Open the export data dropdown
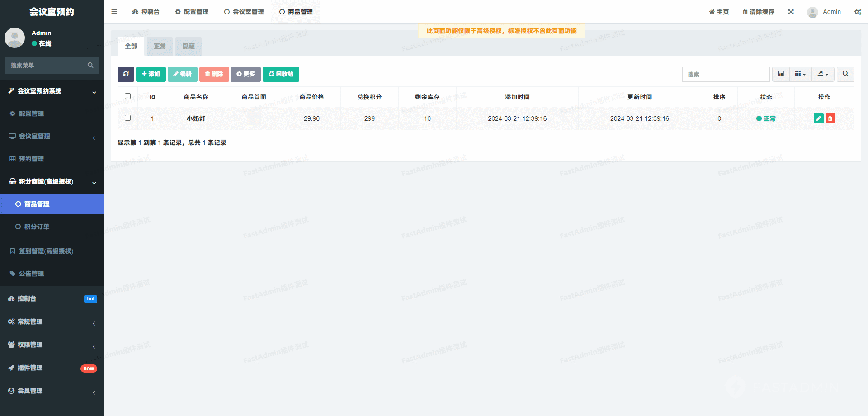The height and width of the screenshot is (416, 868). click(823, 74)
